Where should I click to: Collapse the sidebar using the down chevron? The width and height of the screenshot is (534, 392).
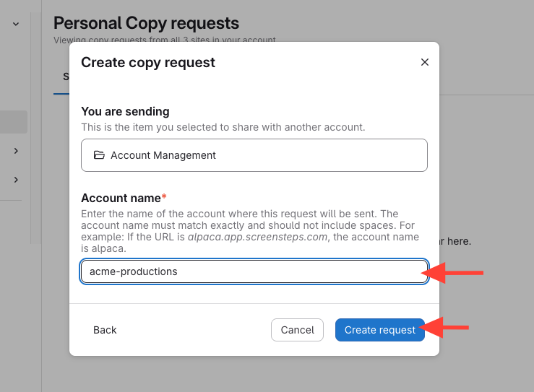(16, 24)
